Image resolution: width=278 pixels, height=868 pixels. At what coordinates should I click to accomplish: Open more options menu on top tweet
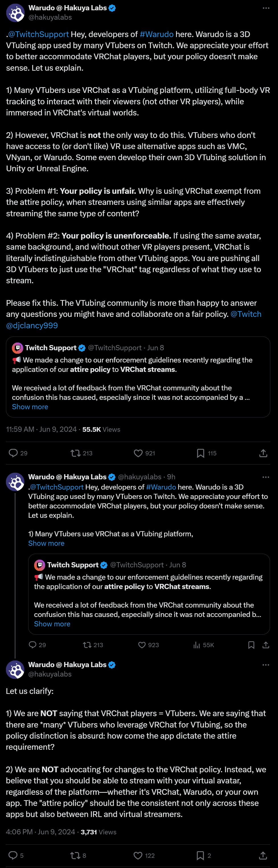pos(266,8)
